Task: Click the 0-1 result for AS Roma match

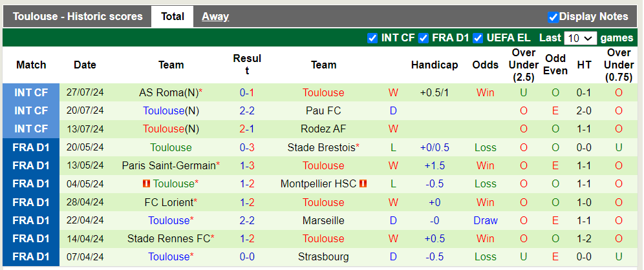Action: [x=246, y=92]
